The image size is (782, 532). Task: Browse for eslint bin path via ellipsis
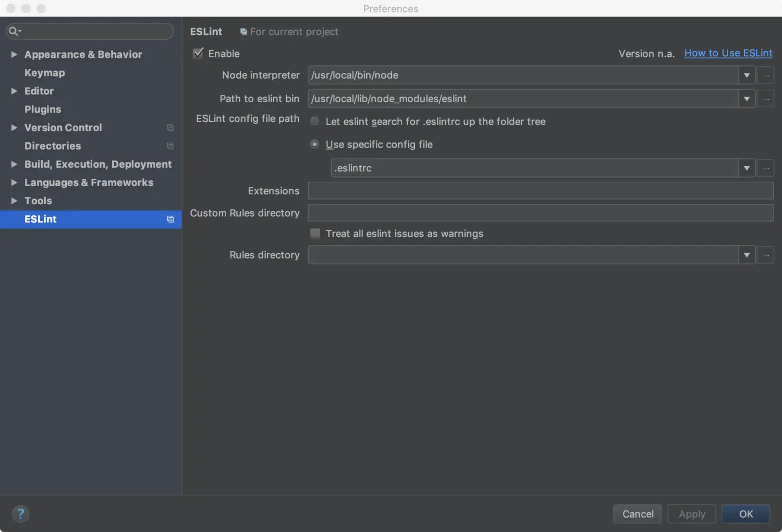coord(765,98)
